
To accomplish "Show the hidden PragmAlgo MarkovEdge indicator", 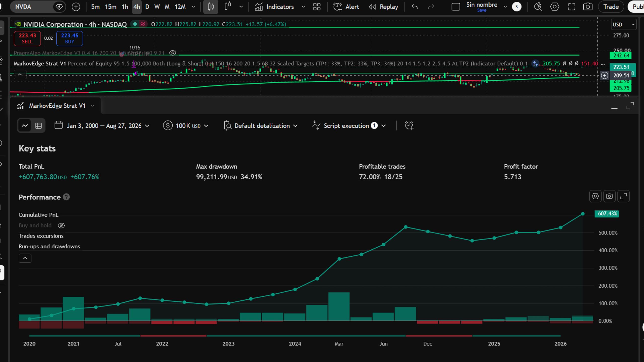I will pos(173,53).
